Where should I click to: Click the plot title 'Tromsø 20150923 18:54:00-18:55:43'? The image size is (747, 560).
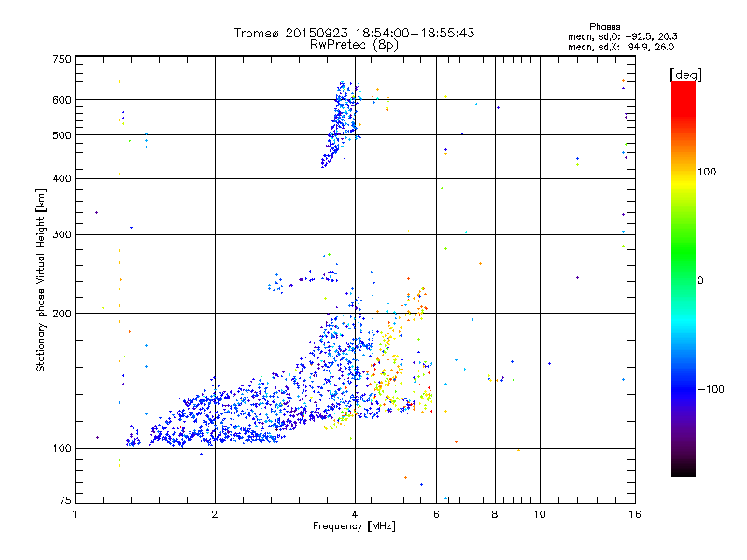(x=354, y=33)
